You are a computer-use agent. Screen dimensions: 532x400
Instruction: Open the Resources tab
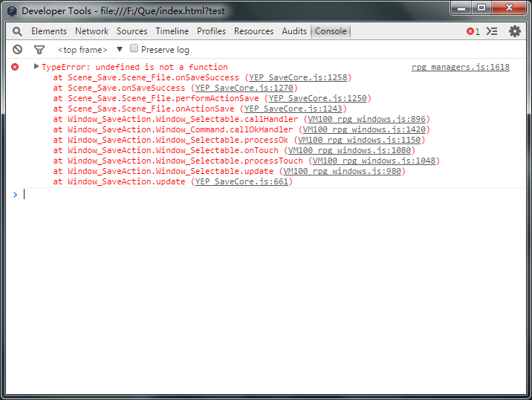click(x=254, y=31)
